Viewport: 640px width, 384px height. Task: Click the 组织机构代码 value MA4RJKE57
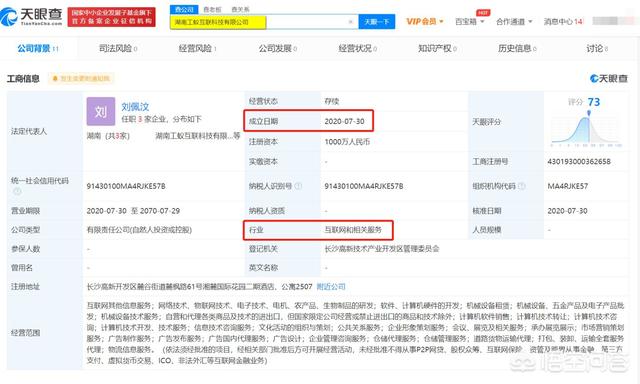point(568,186)
